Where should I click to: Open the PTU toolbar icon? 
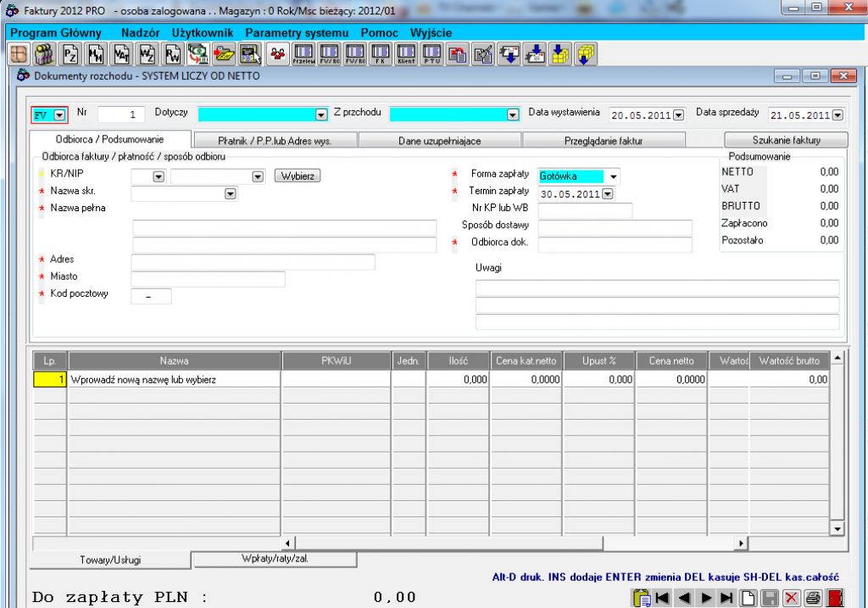click(x=431, y=54)
